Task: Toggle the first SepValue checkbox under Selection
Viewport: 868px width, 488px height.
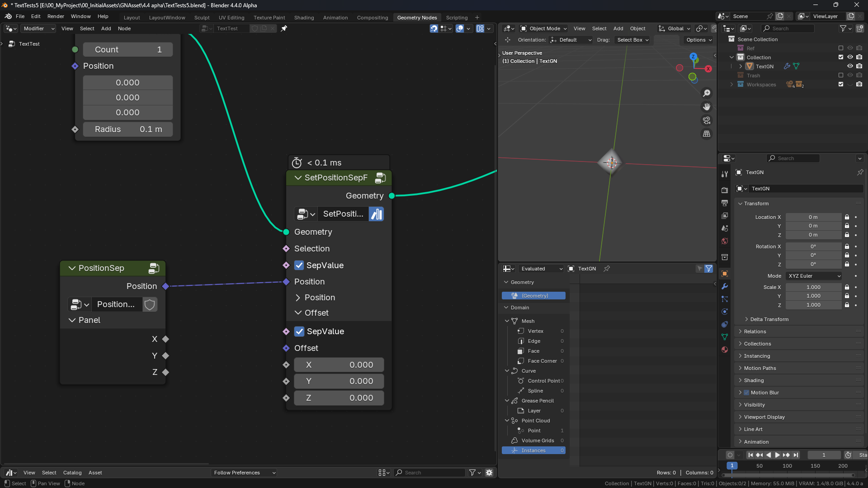Action: point(299,265)
